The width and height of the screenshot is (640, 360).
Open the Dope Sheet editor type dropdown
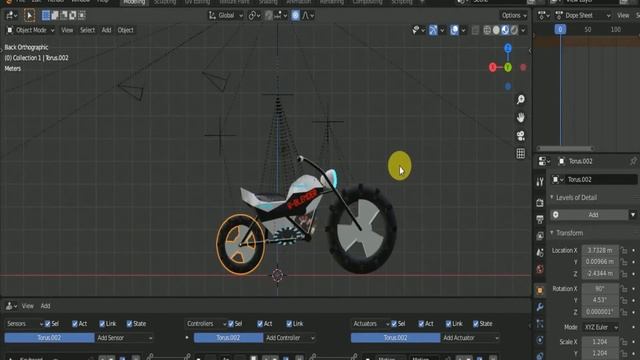pos(584,16)
